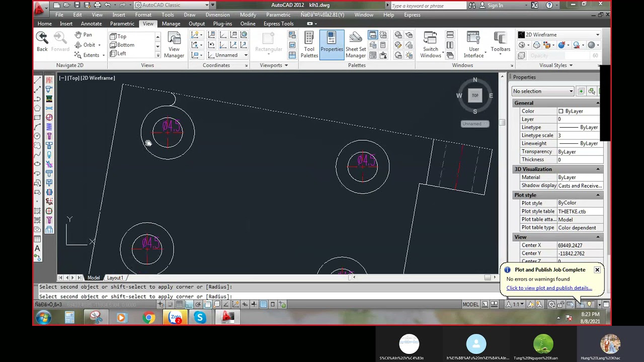Open the User Interface options
644x362 pixels.
pyautogui.click(x=473, y=45)
